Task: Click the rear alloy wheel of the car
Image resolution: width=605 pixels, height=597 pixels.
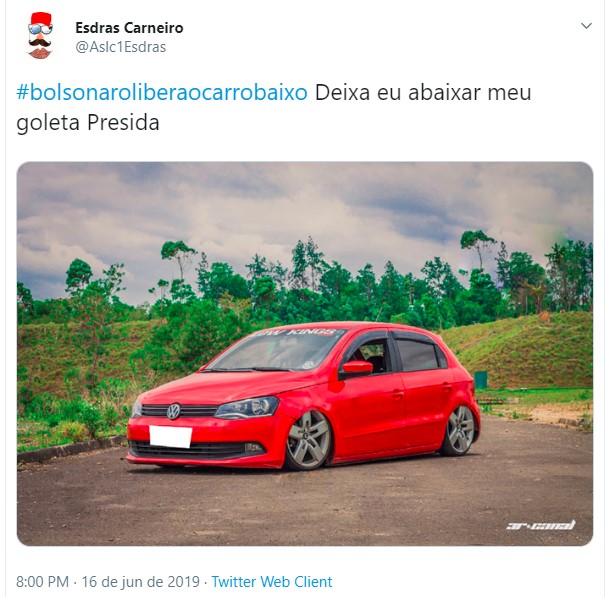Action: coord(460,430)
